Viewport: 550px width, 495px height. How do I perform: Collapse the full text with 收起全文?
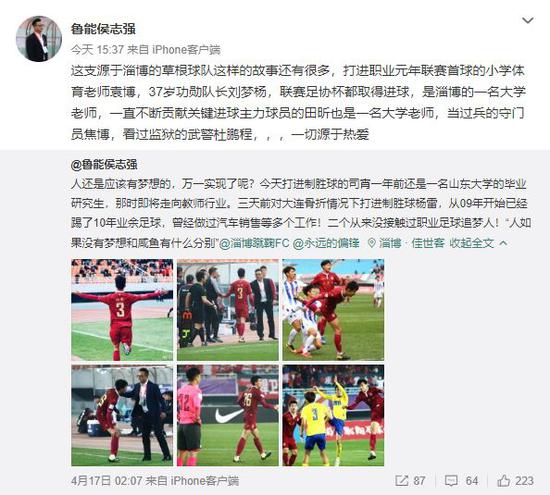pyautogui.click(x=471, y=243)
